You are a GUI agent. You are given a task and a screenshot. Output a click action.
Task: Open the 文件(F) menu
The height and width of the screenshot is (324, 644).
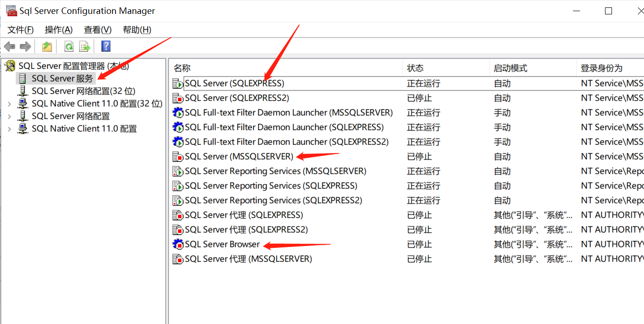(x=21, y=30)
